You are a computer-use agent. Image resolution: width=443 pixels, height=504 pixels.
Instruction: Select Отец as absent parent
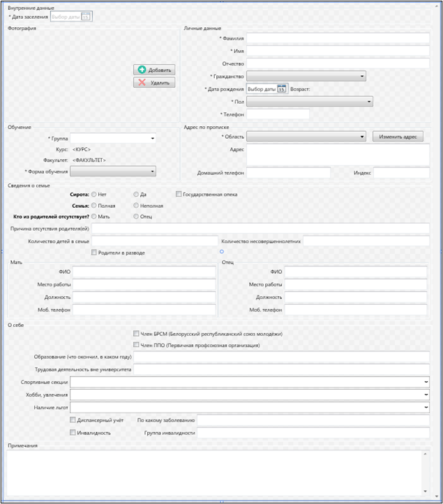[x=136, y=217]
